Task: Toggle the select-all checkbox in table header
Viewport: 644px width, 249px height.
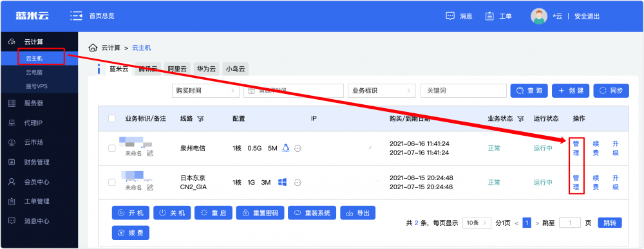Action: (112, 118)
